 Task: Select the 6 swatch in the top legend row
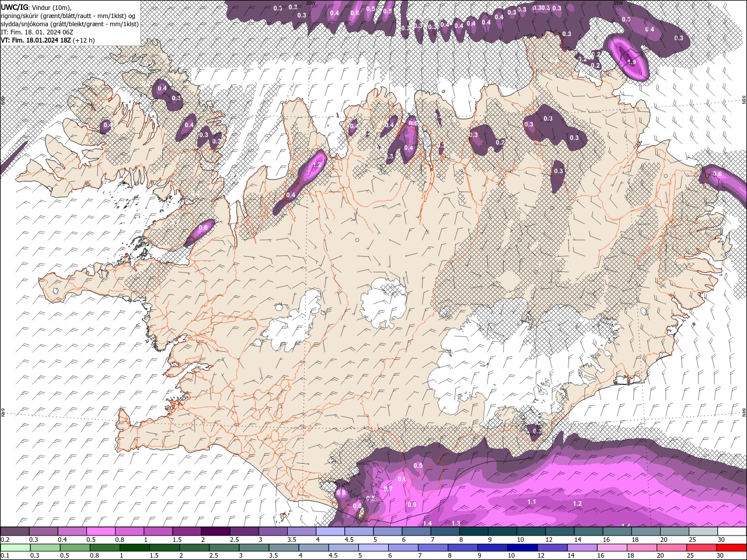[416, 531]
